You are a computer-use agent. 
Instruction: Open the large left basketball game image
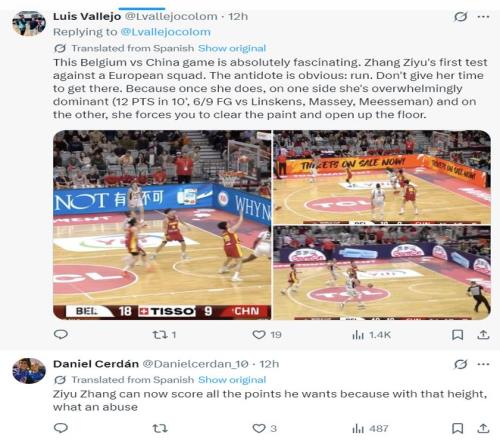pyautogui.click(x=162, y=225)
